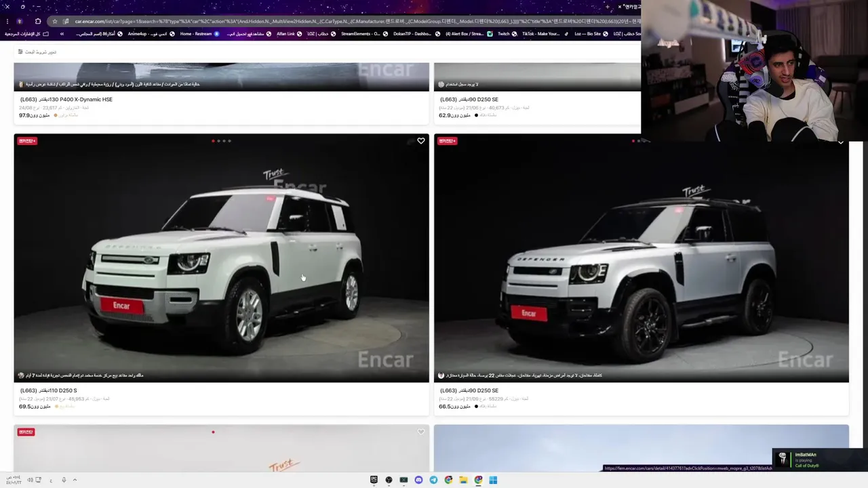Screen dimensions: 868x488
Task: Open Discord from the taskbar
Action: (x=418, y=480)
